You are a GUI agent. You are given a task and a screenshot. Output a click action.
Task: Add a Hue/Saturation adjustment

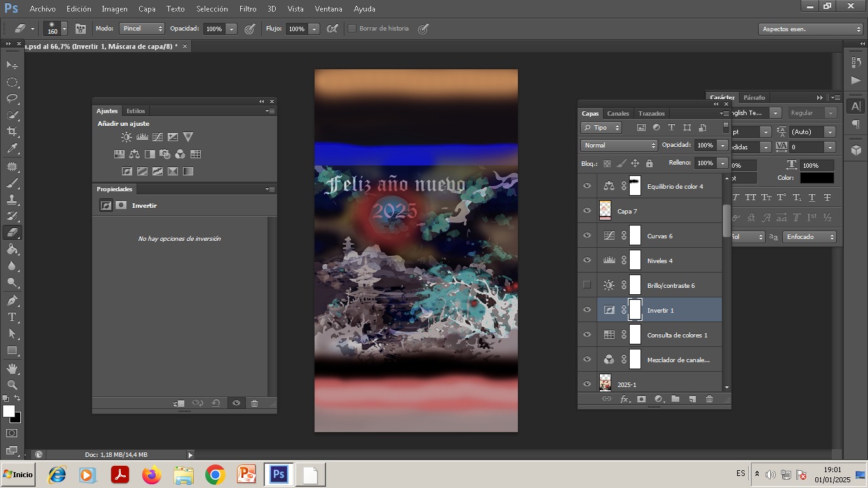[119, 154]
